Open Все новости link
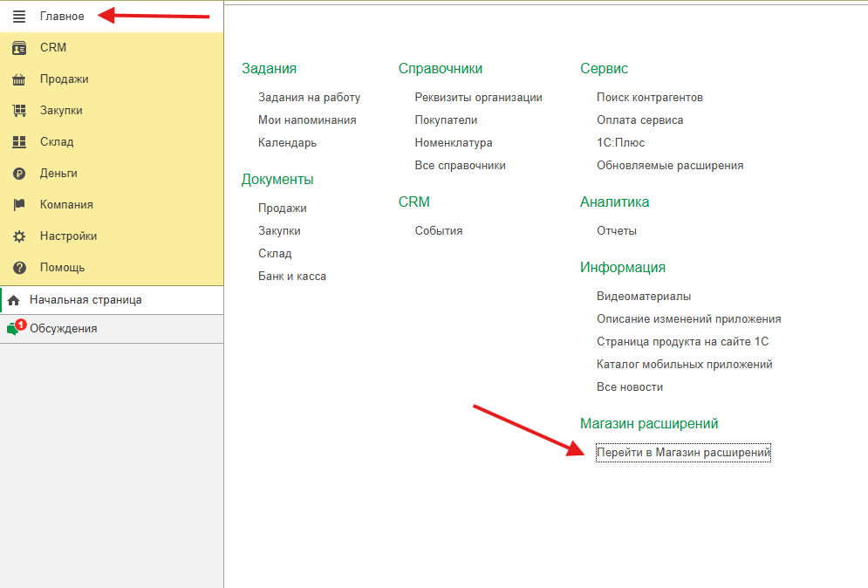 click(x=630, y=387)
